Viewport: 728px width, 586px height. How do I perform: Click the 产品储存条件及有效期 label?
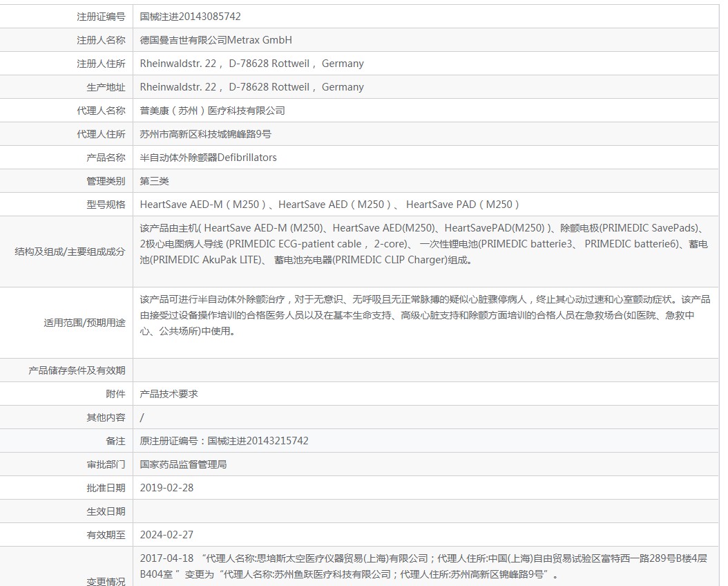(77, 370)
